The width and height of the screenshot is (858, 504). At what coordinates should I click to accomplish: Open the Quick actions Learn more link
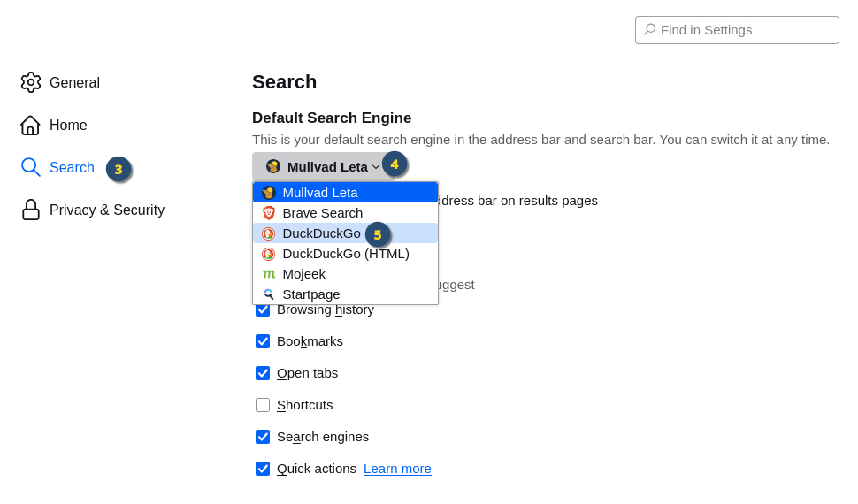click(397, 469)
